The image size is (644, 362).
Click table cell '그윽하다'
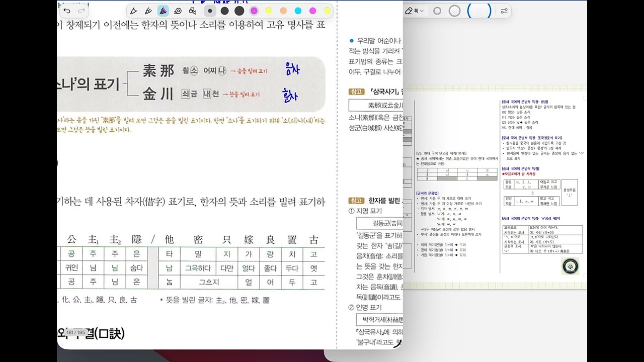[198, 268]
